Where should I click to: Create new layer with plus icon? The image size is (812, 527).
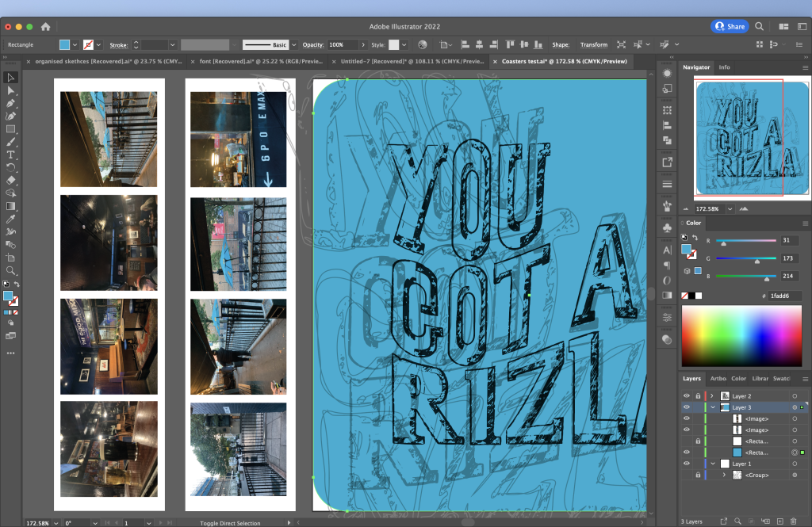pos(780,521)
